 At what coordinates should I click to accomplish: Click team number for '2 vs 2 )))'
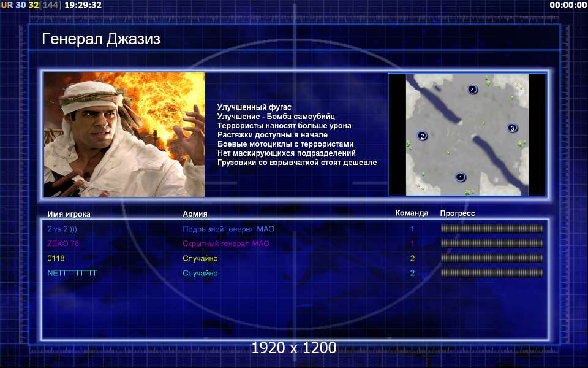click(x=412, y=229)
